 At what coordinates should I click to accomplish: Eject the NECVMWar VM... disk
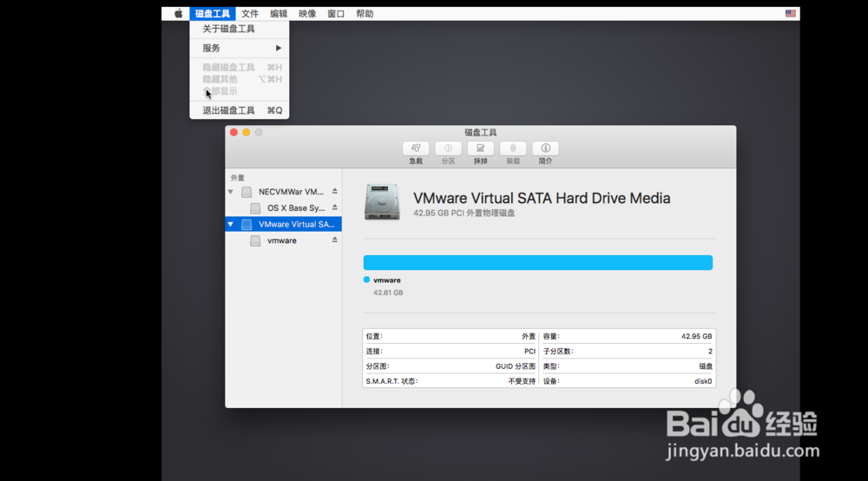pos(335,192)
